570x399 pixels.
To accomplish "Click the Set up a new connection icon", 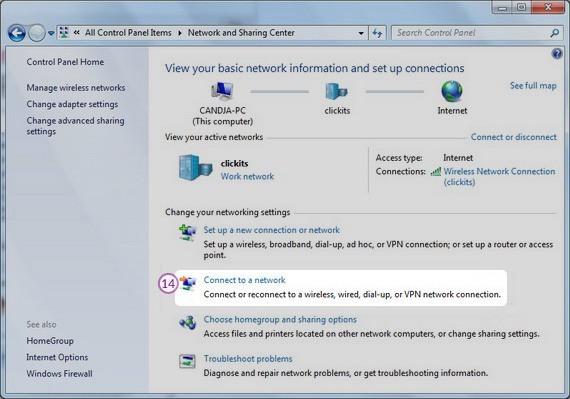I will coord(187,233).
